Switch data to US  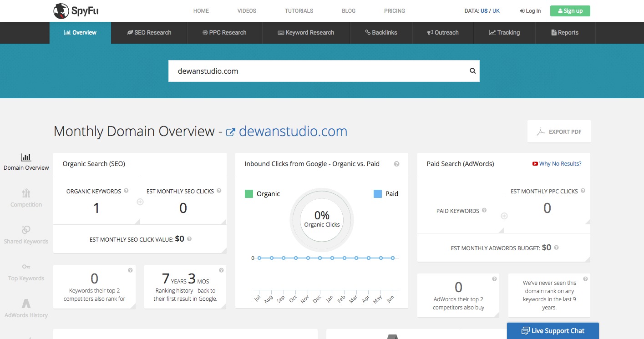click(x=484, y=11)
